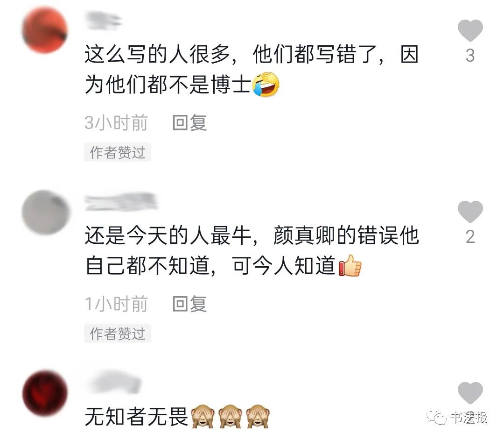The height and width of the screenshot is (440, 504).
Task: Like the comment about 博士 with heart icon
Action: tap(470, 30)
